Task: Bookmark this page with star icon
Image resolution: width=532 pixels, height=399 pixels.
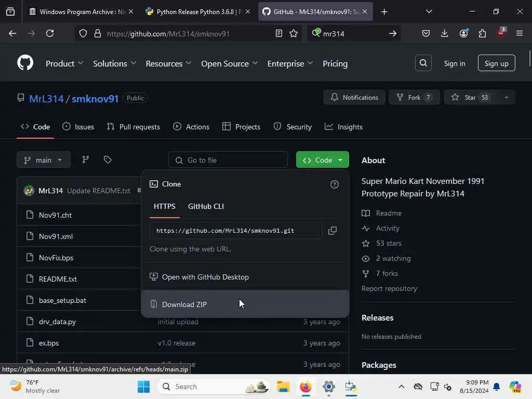Action: (x=294, y=33)
